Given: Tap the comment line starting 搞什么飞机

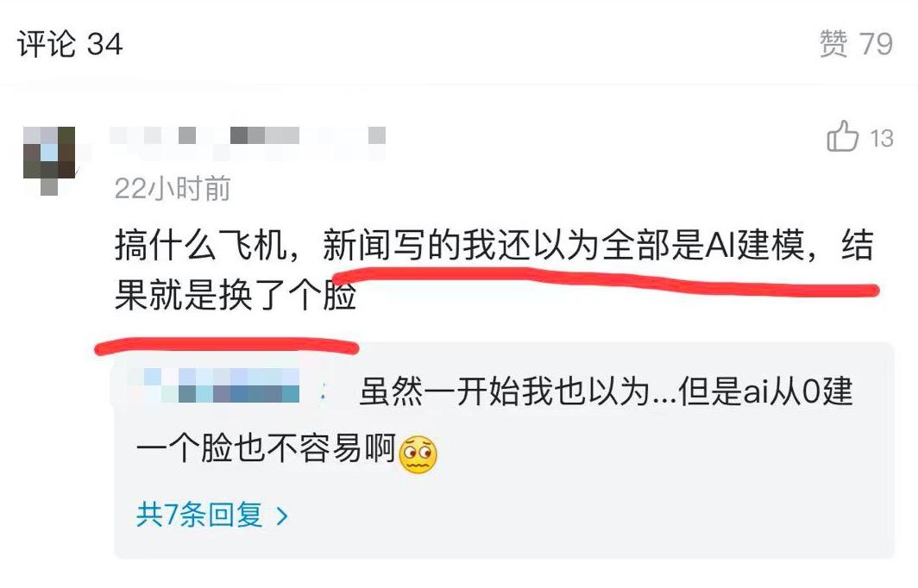Looking at the screenshot, I should point(494,245).
